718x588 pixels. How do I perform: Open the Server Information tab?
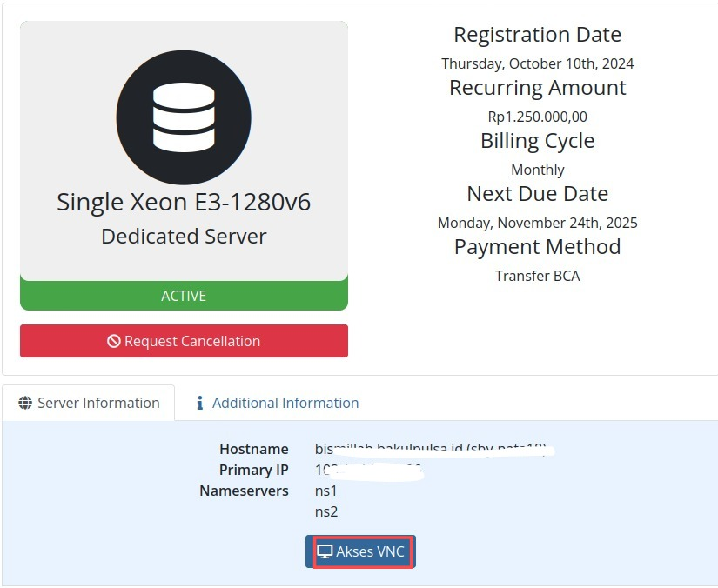pos(89,403)
